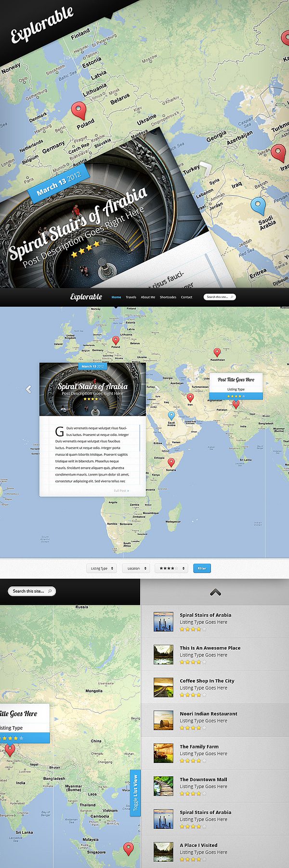Screen dimensions: 289x868
Task: Open the Contact menu item
Action: 186,297
